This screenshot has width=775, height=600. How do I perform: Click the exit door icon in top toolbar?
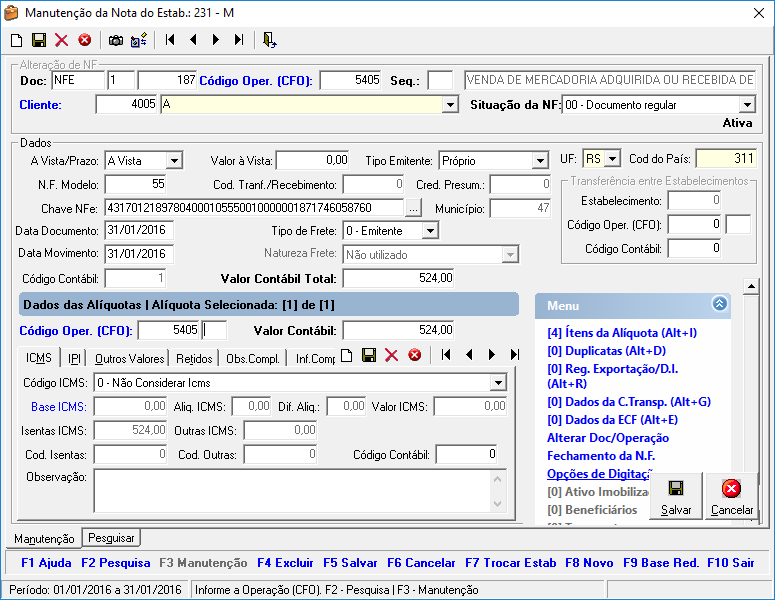(x=270, y=40)
